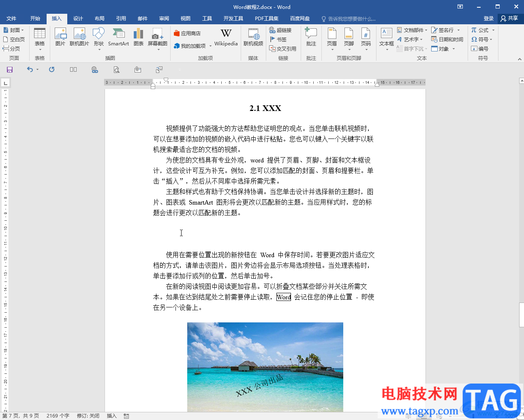Add a new comment with 批注
Viewport: 524px width, 420px height.
click(311, 37)
